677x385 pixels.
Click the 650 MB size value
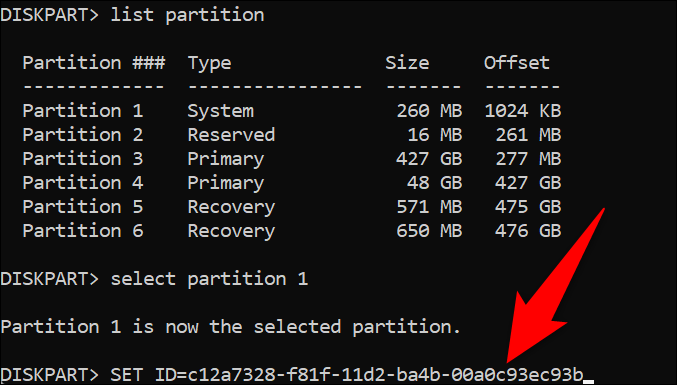tap(429, 231)
